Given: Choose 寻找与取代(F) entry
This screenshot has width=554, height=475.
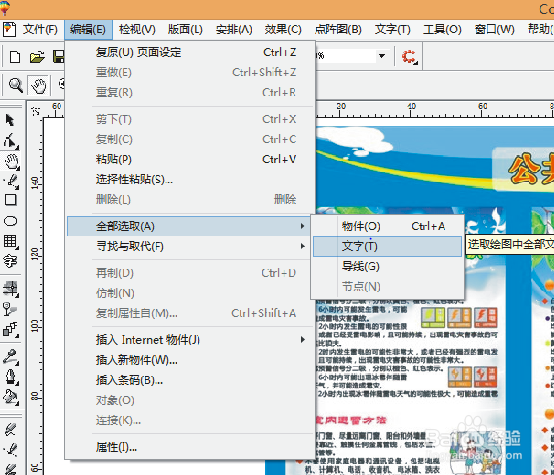Looking at the screenshot, I should (188, 246).
